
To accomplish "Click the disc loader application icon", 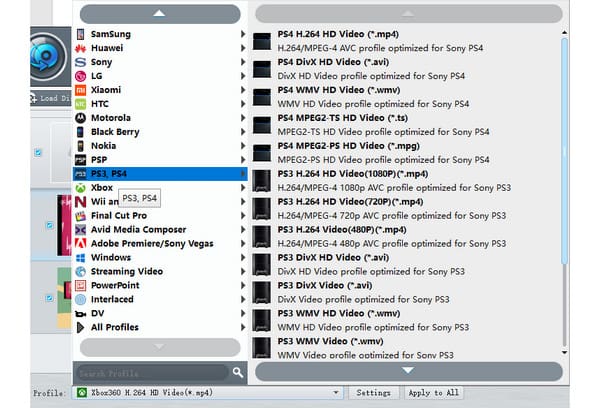I will 47,56.
